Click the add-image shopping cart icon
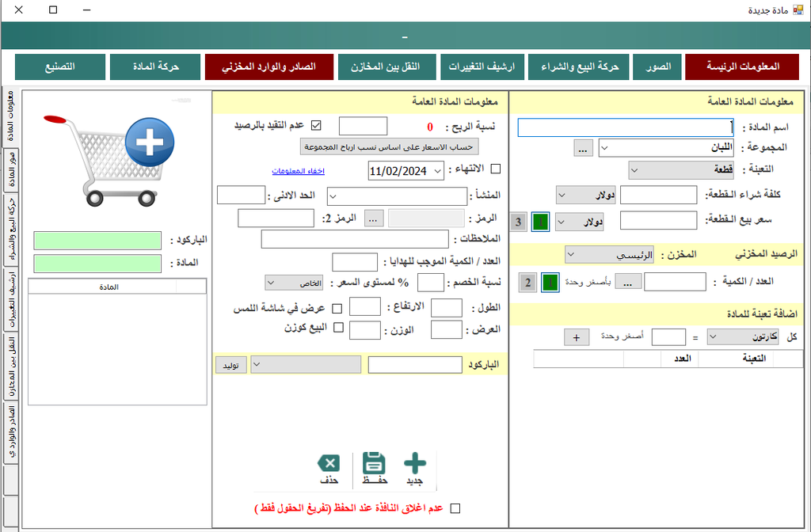Screen dimensions: 811x532 pyautogui.click(x=119, y=158)
